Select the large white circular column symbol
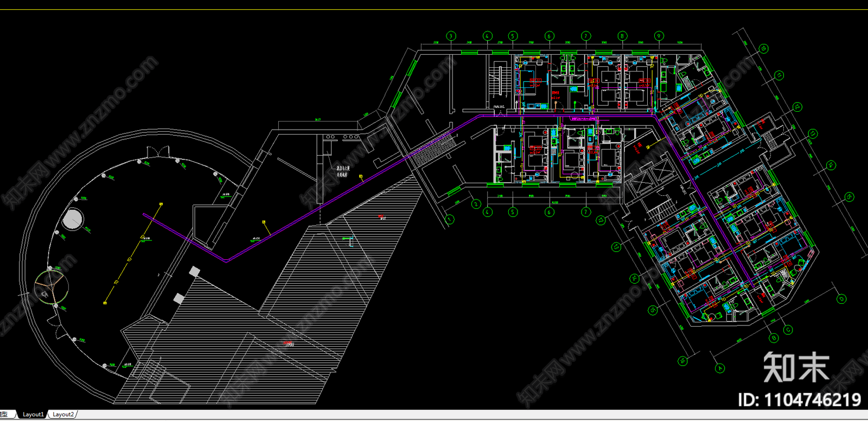The height and width of the screenshot is (421, 868). 73,219
